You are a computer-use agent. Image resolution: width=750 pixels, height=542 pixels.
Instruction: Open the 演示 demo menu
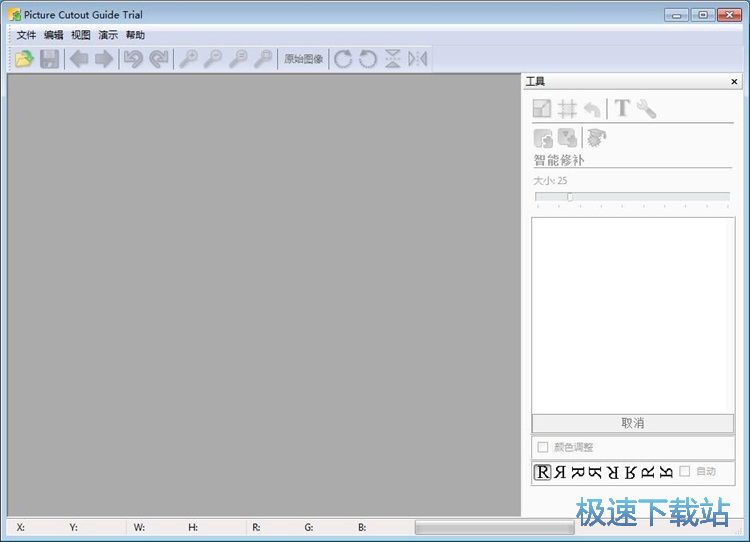coord(108,35)
